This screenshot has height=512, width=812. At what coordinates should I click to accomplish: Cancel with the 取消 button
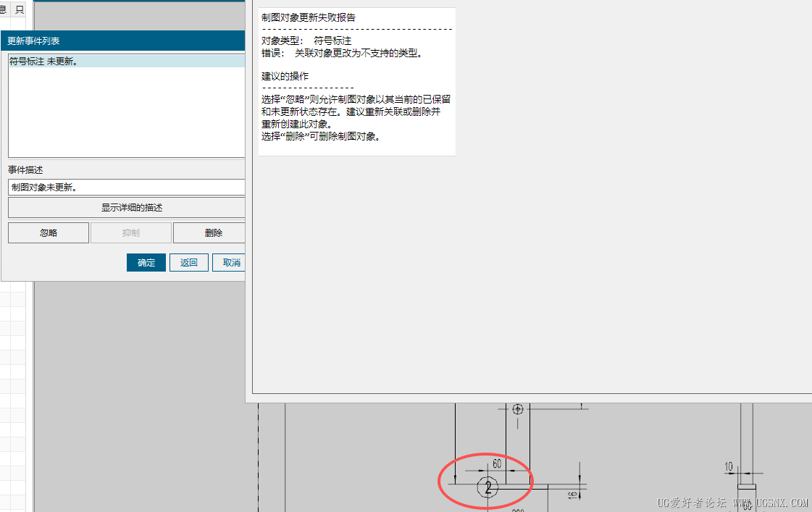(229, 262)
